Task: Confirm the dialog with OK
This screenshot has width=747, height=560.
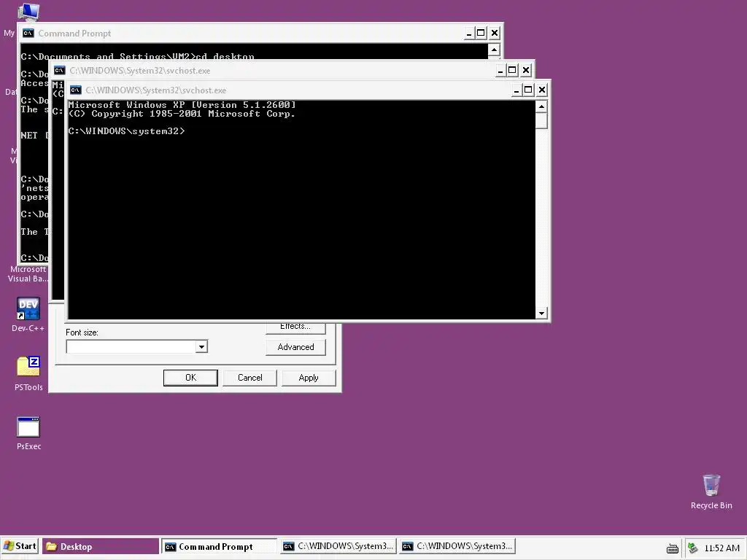Action: pyautogui.click(x=190, y=378)
